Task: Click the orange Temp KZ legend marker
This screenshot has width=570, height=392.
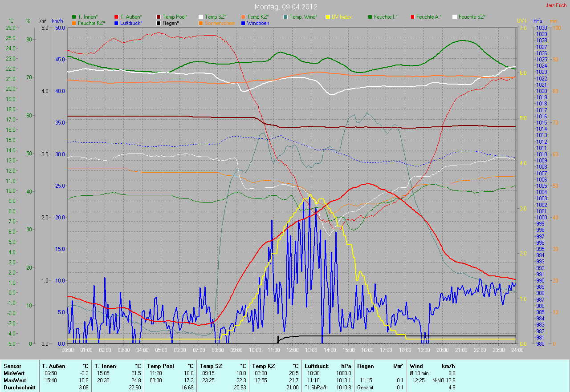Action: 243,17
